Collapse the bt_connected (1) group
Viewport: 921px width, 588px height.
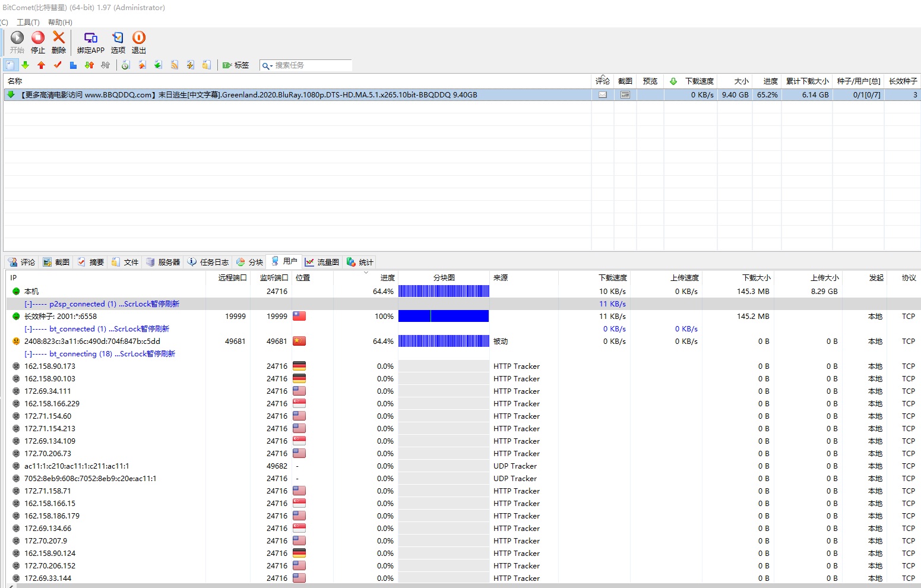(x=28, y=329)
